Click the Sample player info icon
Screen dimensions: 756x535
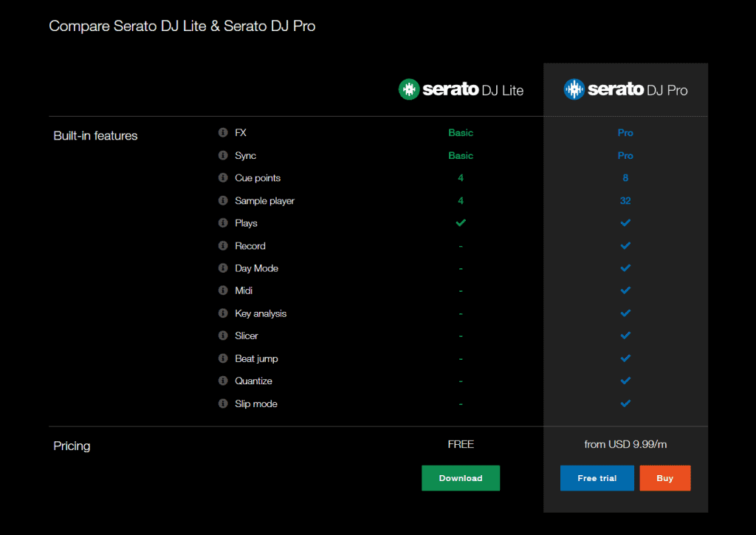point(223,200)
